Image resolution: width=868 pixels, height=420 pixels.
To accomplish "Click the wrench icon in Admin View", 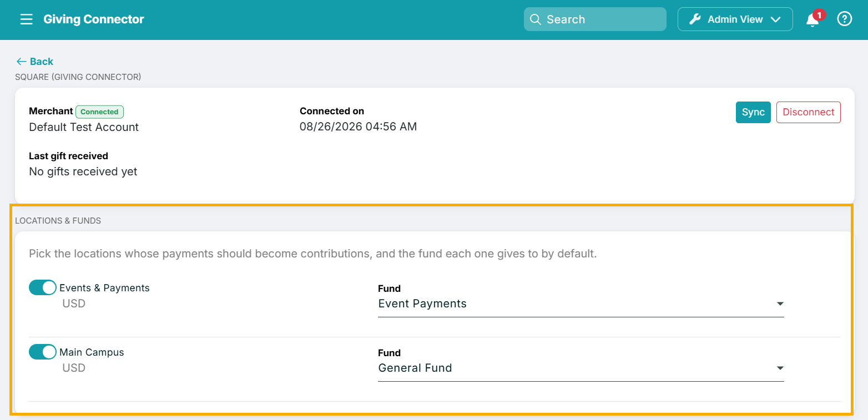I will coord(694,19).
